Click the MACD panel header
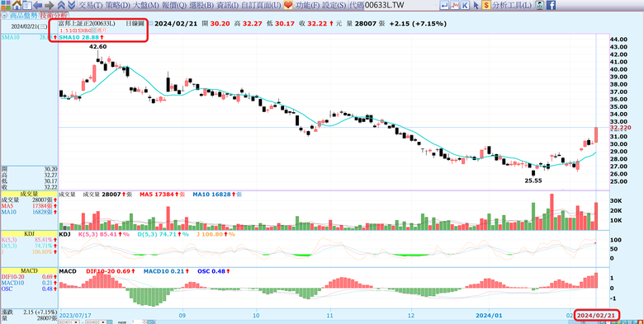This screenshot has width=644, height=324. click(29, 271)
